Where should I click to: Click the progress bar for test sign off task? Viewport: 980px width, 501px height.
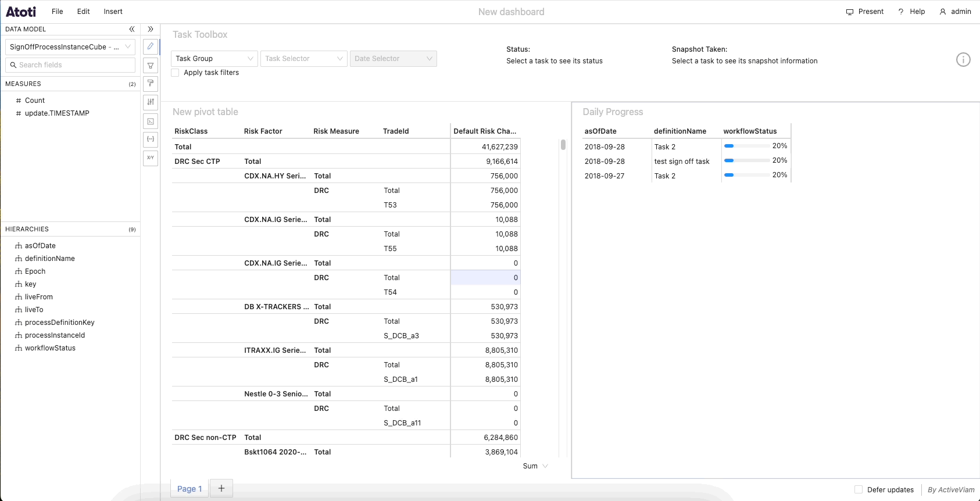747,160
